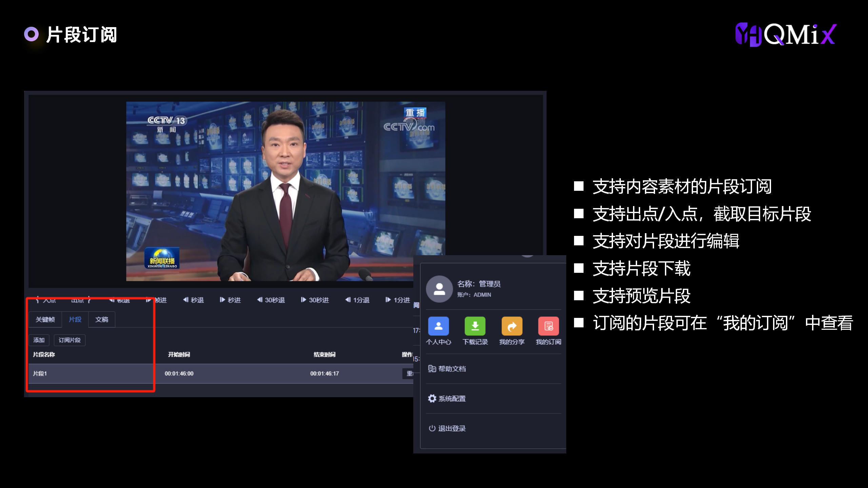Step forward one second with 秒进
868x488 pixels.
[230, 300]
